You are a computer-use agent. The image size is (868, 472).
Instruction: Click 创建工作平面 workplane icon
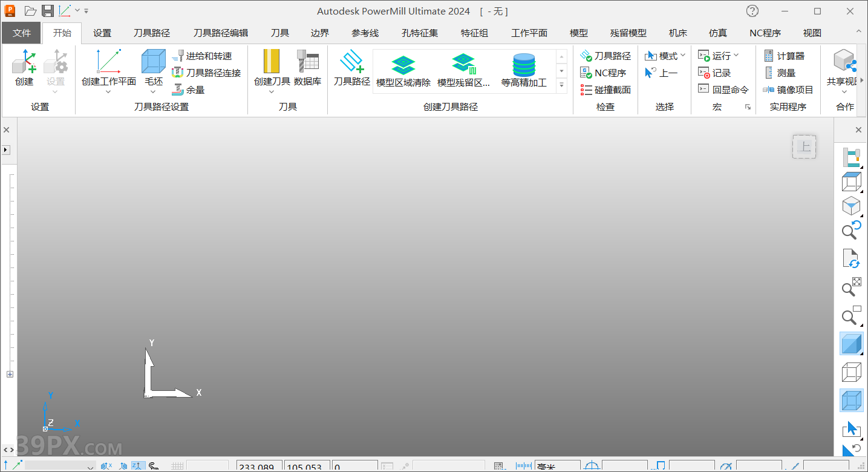(x=109, y=68)
